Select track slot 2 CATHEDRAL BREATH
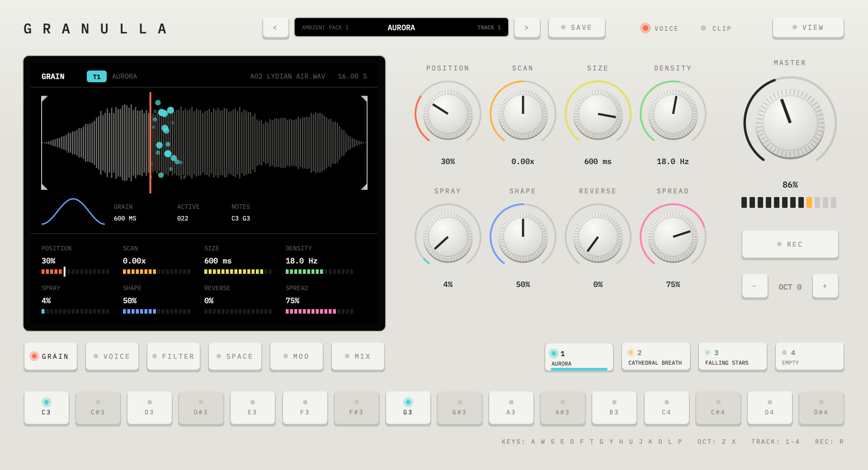Screen dimensions: 868x470 tap(656, 357)
